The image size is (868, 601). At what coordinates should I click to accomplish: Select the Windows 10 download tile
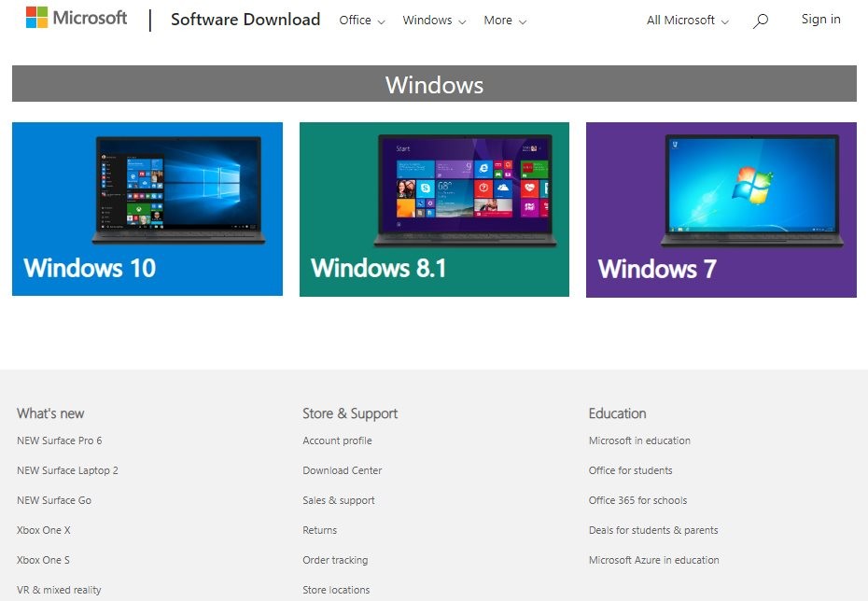click(147, 209)
